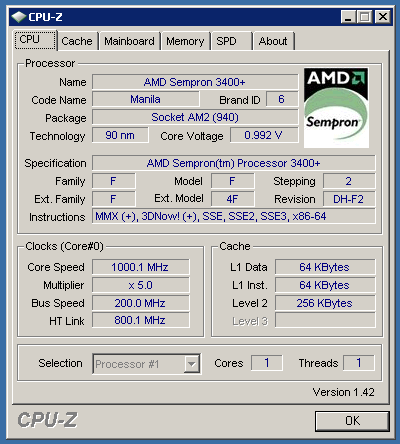
Task: Minimize the CPU-Z window
Action: (348, 17)
